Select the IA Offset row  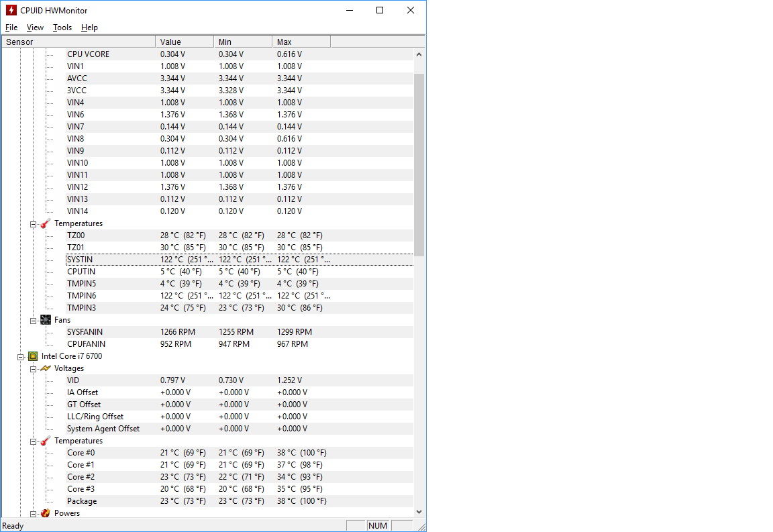[x=240, y=392]
